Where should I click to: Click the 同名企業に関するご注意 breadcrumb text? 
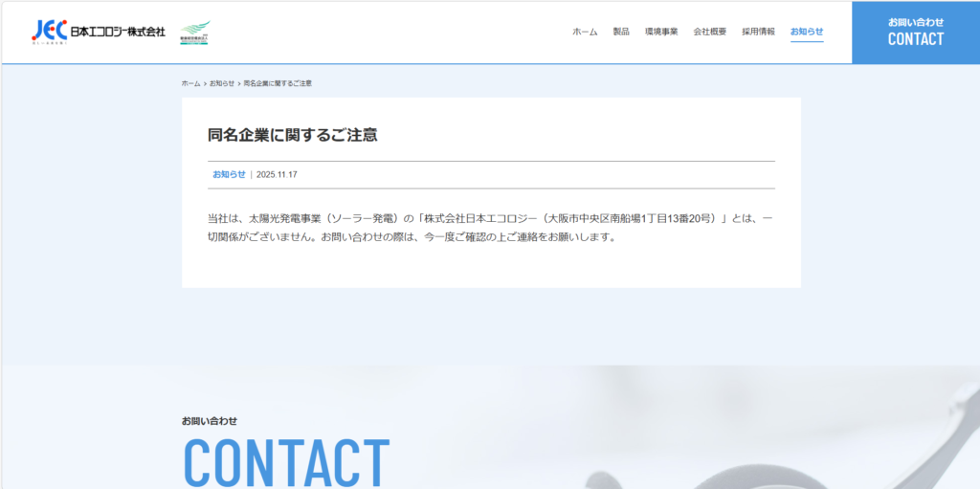click(x=278, y=84)
